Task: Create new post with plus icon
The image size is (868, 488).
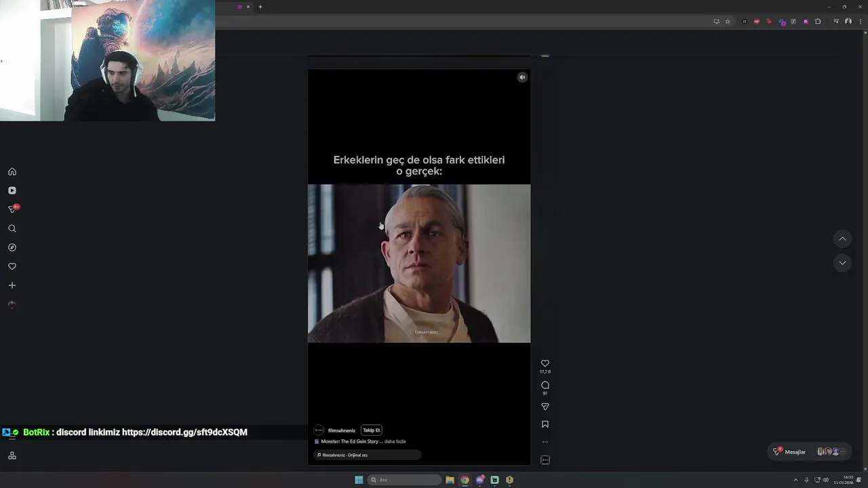Action: tap(12, 285)
